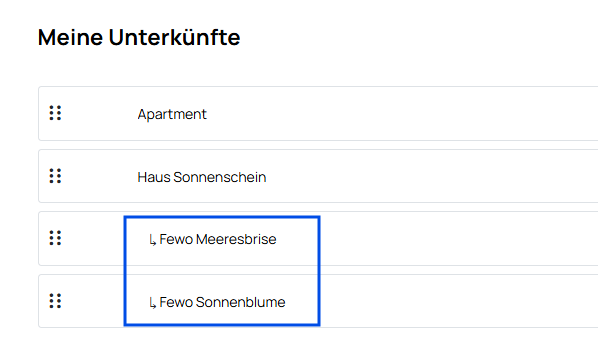Image resolution: width=598 pixels, height=363 pixels.
Task: Click empty space right of Fewo Sonnenblume label
Action: tap(458, 301)
